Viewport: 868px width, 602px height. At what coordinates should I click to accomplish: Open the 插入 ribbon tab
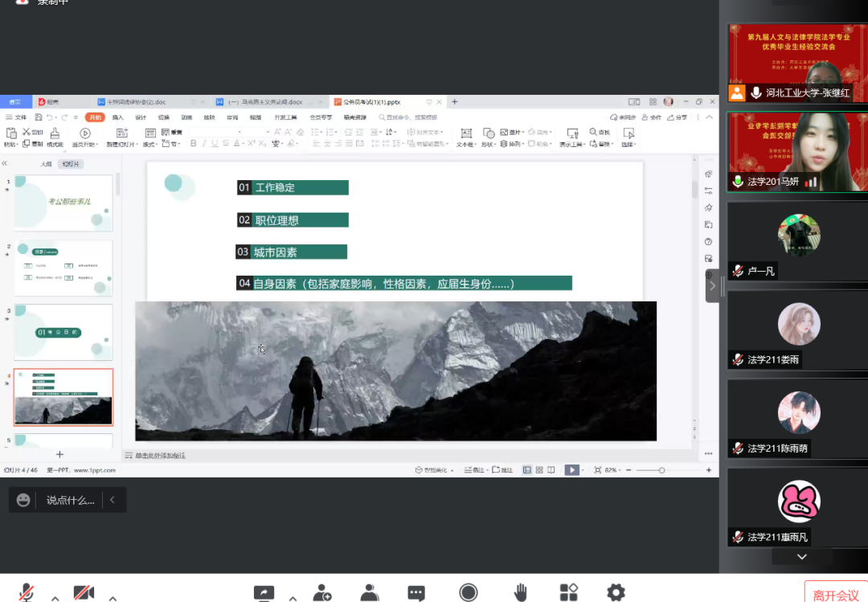(118, 117)
